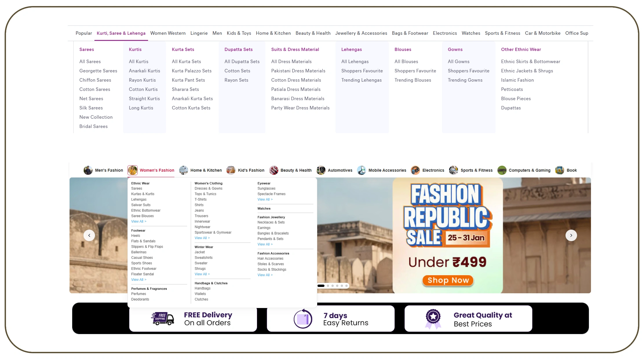Click the Automotives category icon
The height and width of the screenshot is (359, 644).
point(321,170)
